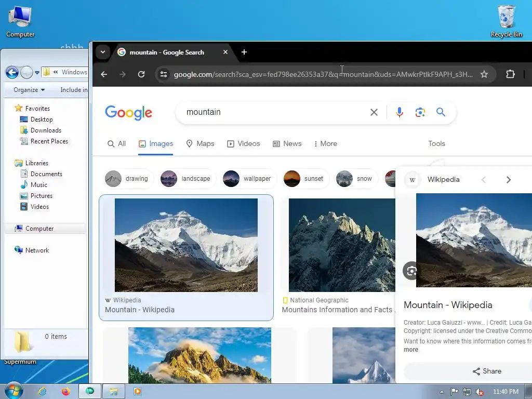Switch to the All results tab
The width and height of the screenshot is (532, 399).
point(117,143)
